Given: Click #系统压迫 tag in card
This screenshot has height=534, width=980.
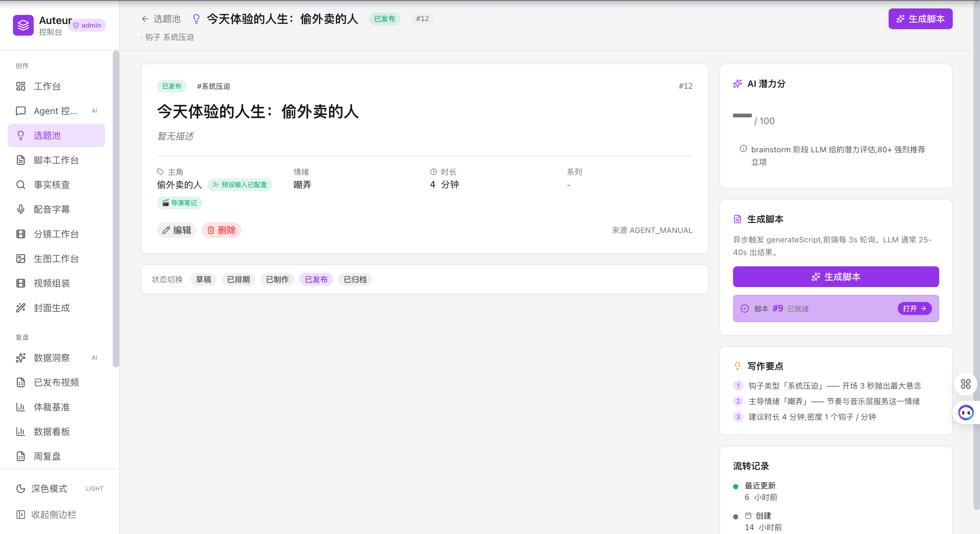Looking at the screenshot, I should pyautogui.click(x=214, y=86).
